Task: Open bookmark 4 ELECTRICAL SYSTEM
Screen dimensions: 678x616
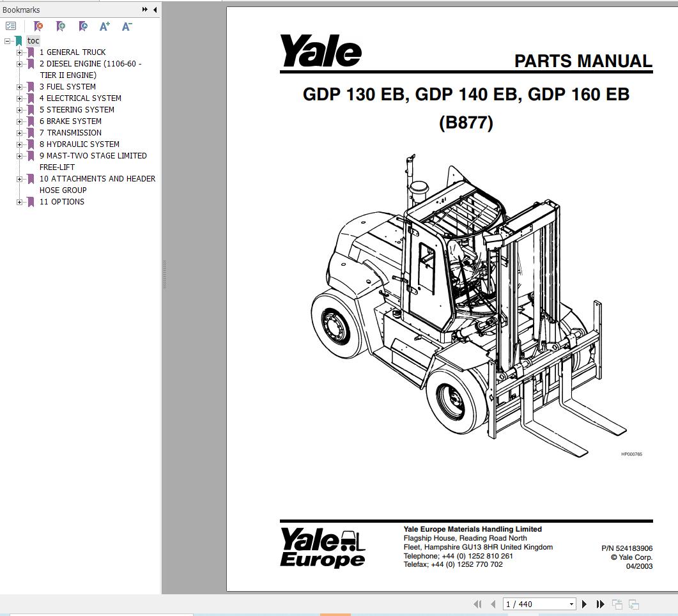Action: click(81, 98)
